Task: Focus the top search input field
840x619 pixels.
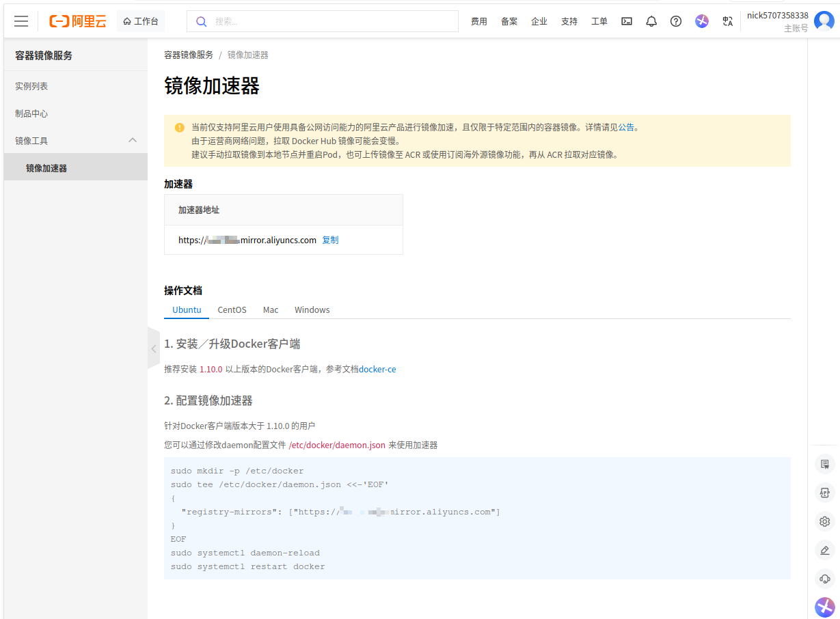Action: tap(323, 21)
